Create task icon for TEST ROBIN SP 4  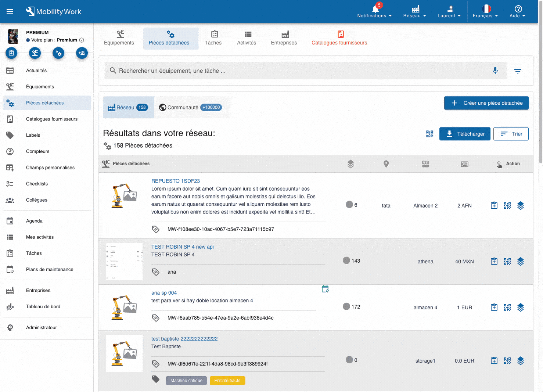coord(494,262)
